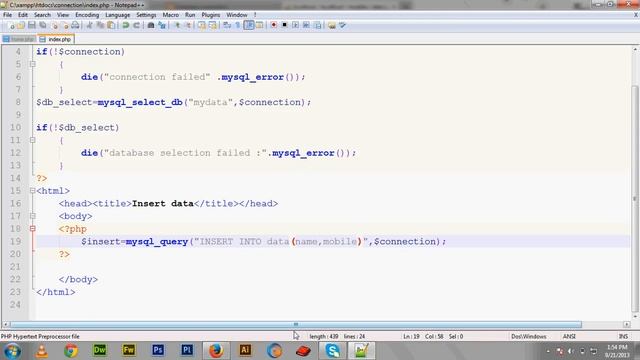Image resolution: width=640 pixels, height=360 pixels.
Task: Click the Copy toolbar icon
Action: tap(100, 25)
